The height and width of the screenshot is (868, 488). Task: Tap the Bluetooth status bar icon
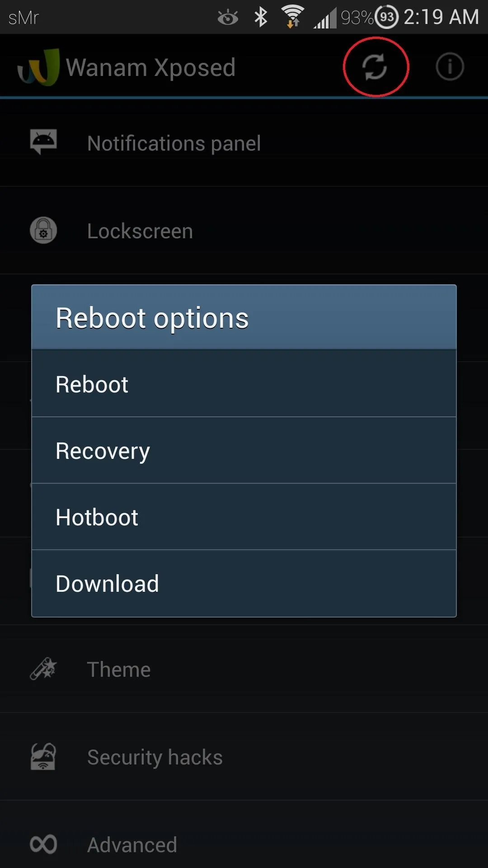[x=261, y=17]
